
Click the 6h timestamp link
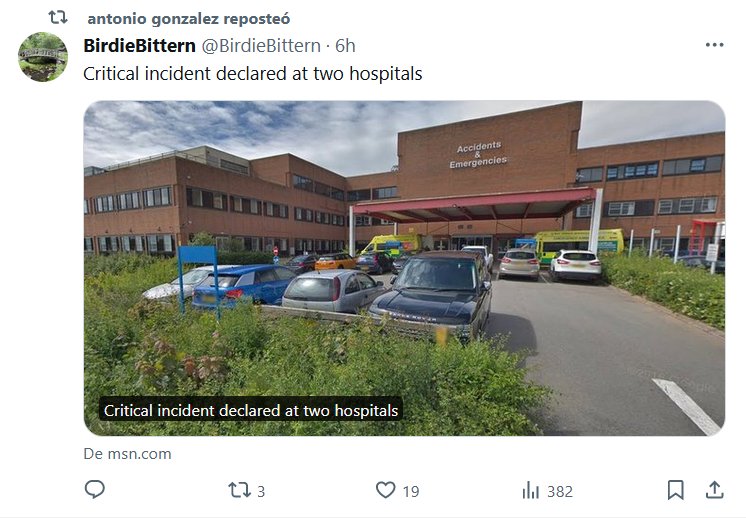(345, 46)
